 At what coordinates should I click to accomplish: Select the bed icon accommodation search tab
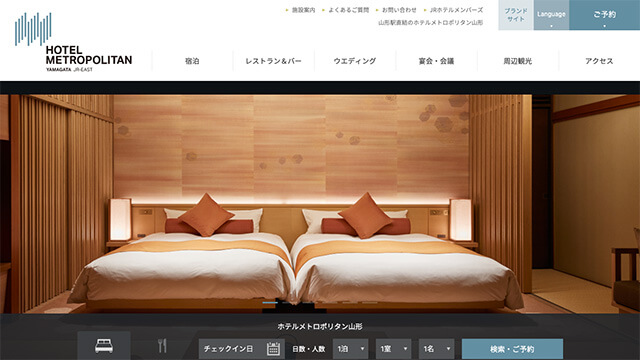pyautogui.click(x=104, y=346)
